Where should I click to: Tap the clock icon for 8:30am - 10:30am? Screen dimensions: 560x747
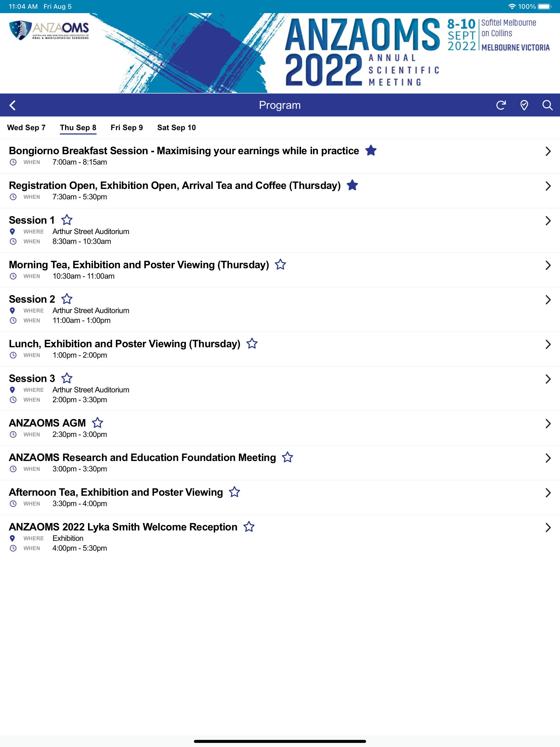click(13, 241)
